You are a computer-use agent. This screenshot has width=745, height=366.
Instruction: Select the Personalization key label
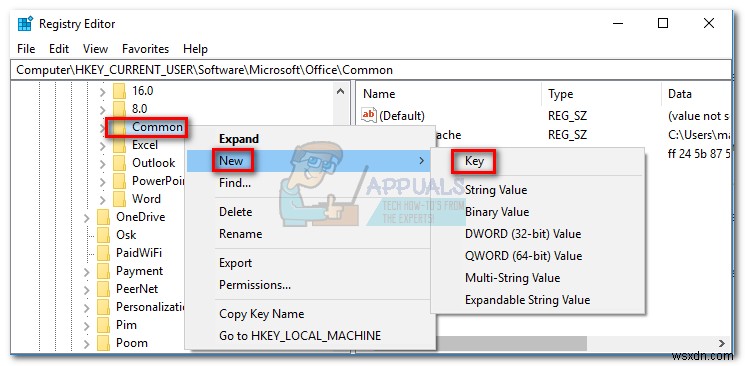(x=151, y=307)
